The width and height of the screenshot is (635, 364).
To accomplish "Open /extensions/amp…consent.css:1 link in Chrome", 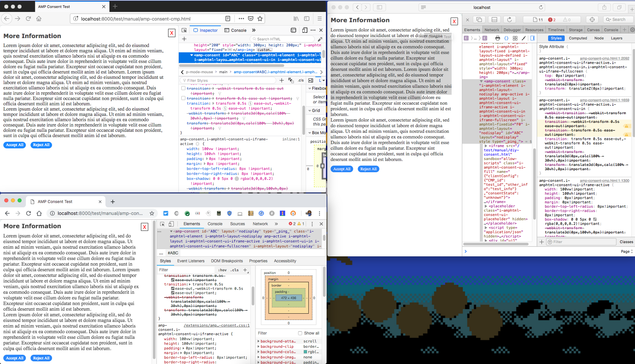I will 217,325.
